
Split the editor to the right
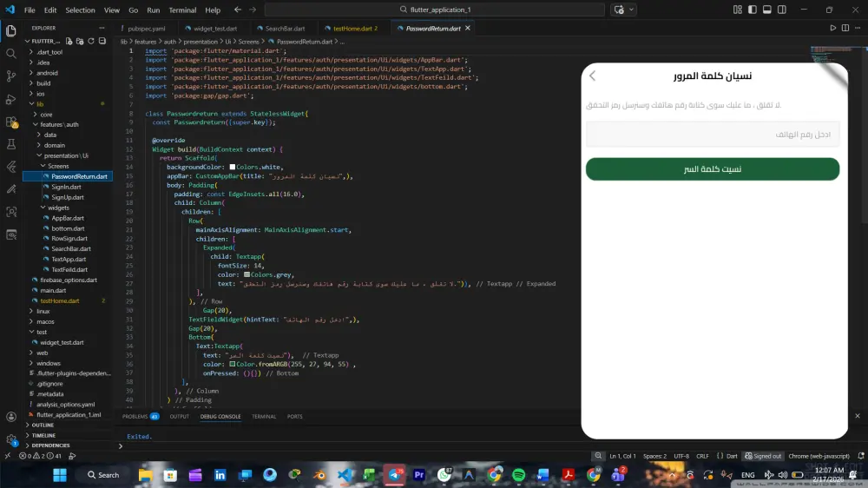coord(845,29)
